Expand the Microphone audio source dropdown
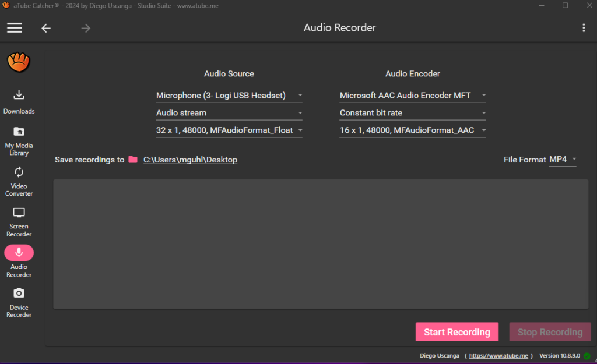 (x=229, y=96)
